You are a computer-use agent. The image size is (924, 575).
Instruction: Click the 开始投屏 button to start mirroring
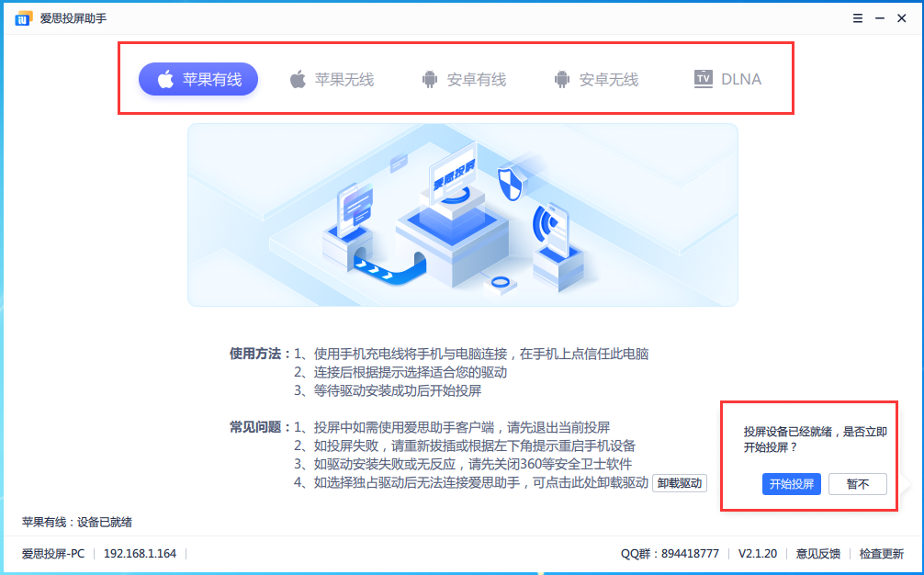coord(791,483)
